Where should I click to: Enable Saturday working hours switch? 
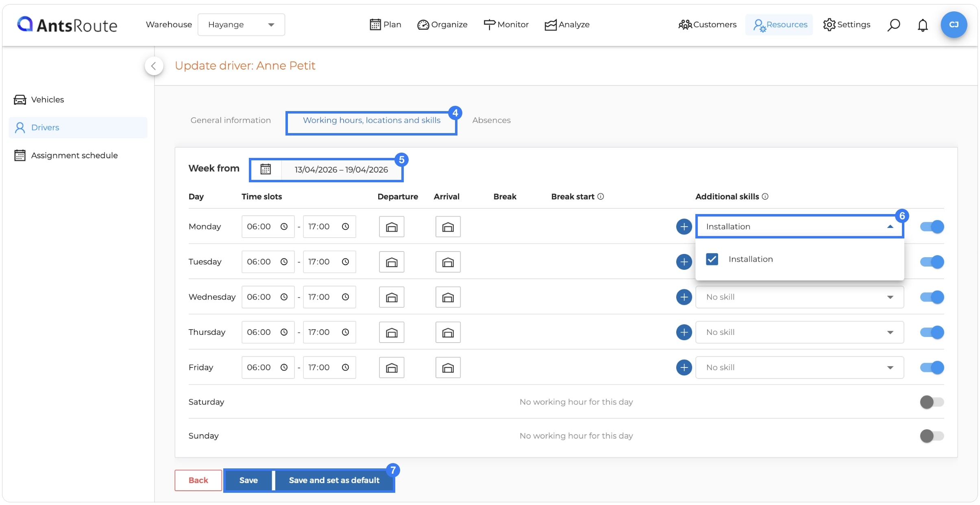point(932,402)
